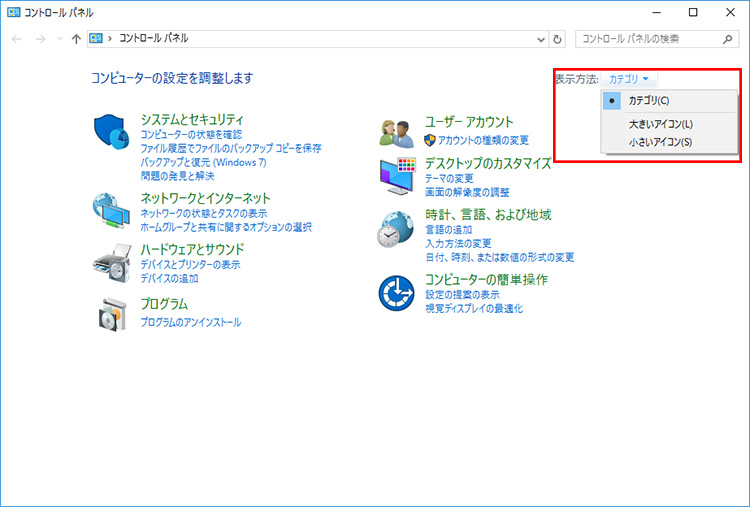Viewport: 750px width, 507px height.
Task: Choose 小さいアイコン(S) from view menu
Action: click(660, 142)
